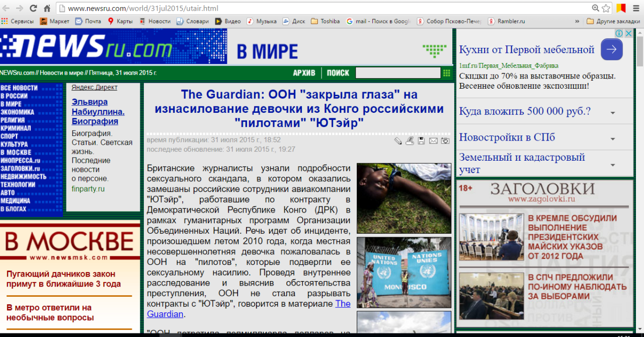Open the Маркет bookmark

click(x=54, y=21)
